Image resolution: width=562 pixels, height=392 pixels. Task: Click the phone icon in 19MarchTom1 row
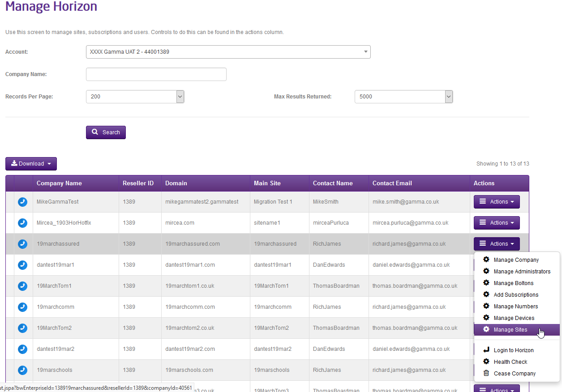22,286
